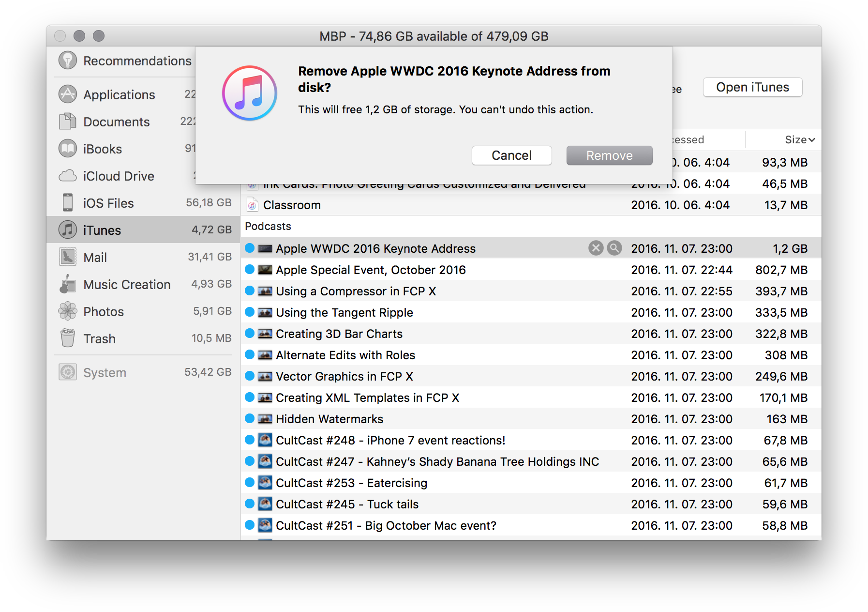Select CultCast #245 - Tuck tails

[531, 504]
